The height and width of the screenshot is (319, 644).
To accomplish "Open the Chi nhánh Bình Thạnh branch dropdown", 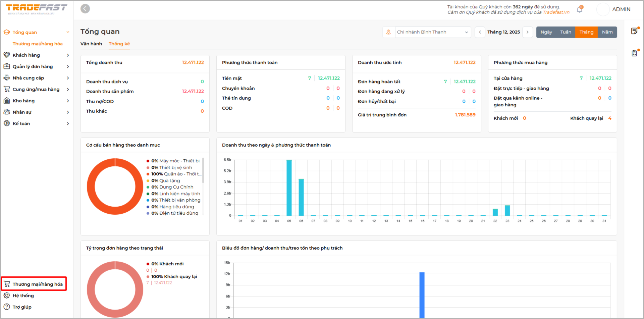I will coord(432,32).
